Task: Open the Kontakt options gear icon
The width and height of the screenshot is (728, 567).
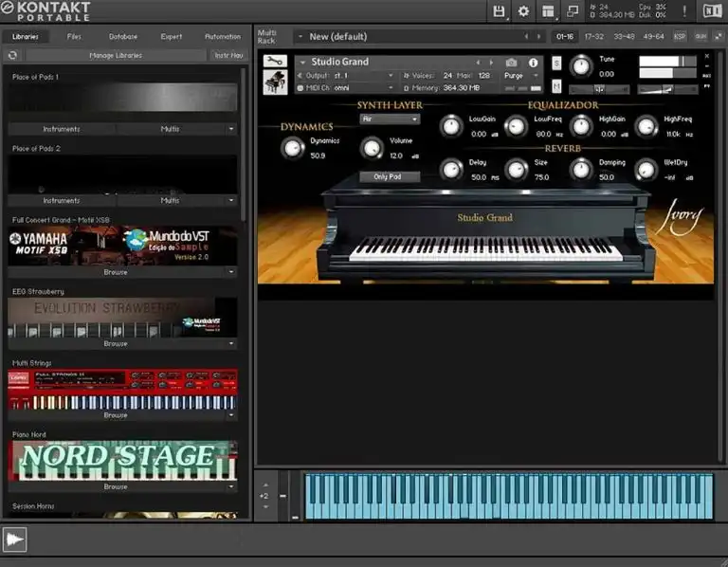Action: coord(523,11)
